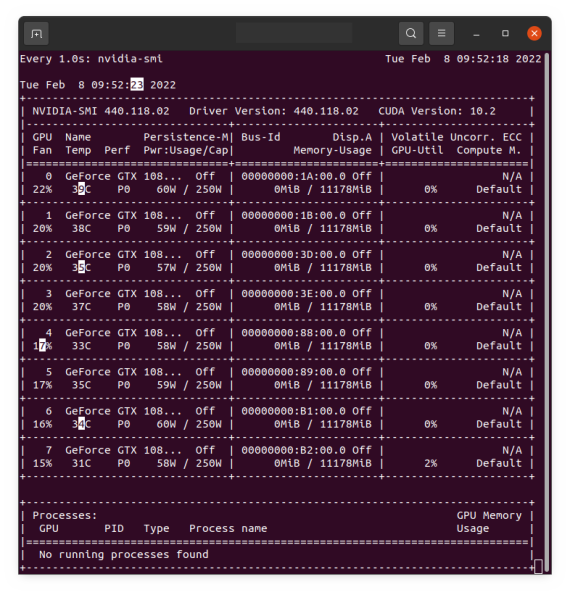Click the highlighted seconds '23' in timestamp
The image size is (570, 595).
(x=137, y=85)
